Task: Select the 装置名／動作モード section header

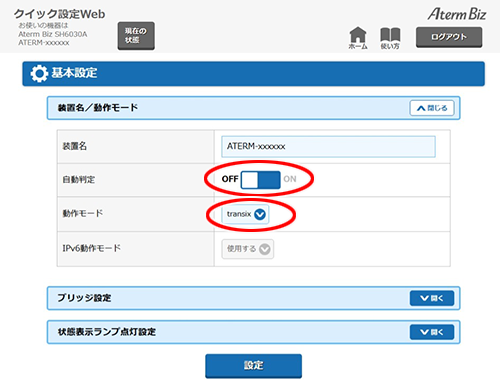Action: coord(253,108)
